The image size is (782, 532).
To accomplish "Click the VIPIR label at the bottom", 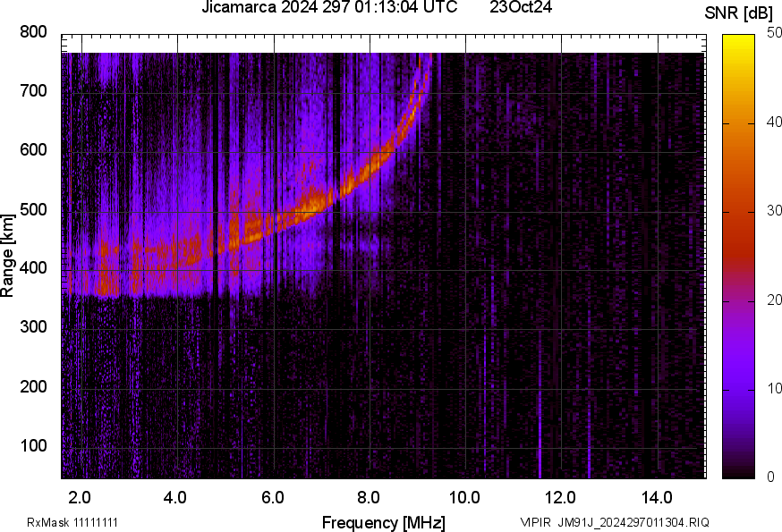I will coord(535,522).
